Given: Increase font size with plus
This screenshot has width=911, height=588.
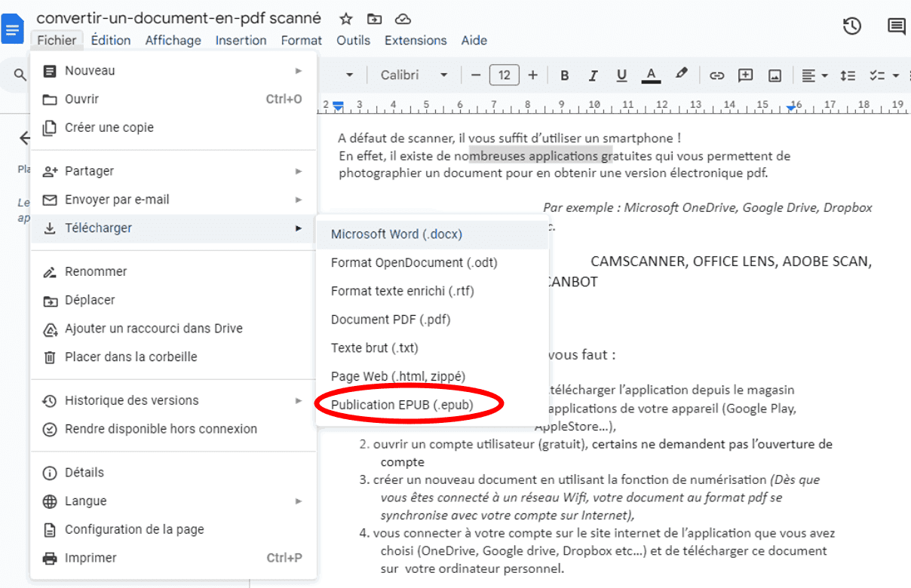Looking at the screenshot, I should coord(533,75).
